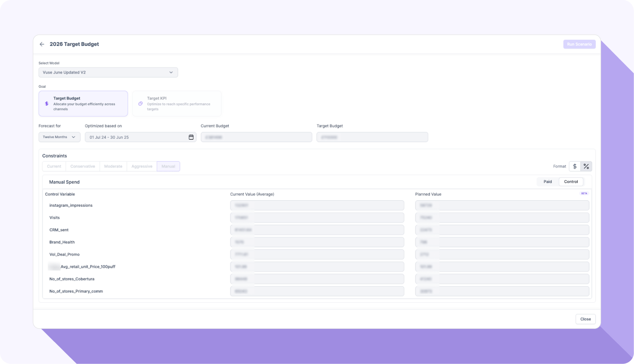Select the Target Budget goal card

click(x=83, y=104)
